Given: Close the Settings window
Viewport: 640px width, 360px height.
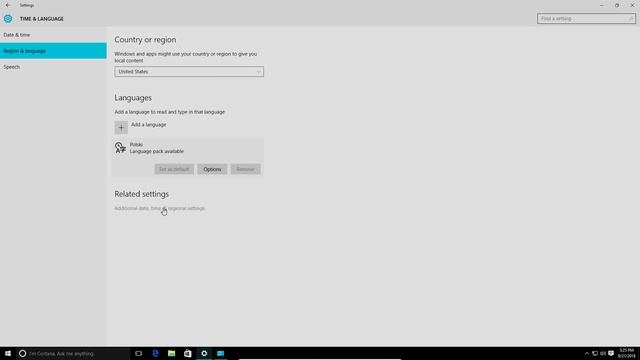Looking at the screenshot, I should coord(632,5).
